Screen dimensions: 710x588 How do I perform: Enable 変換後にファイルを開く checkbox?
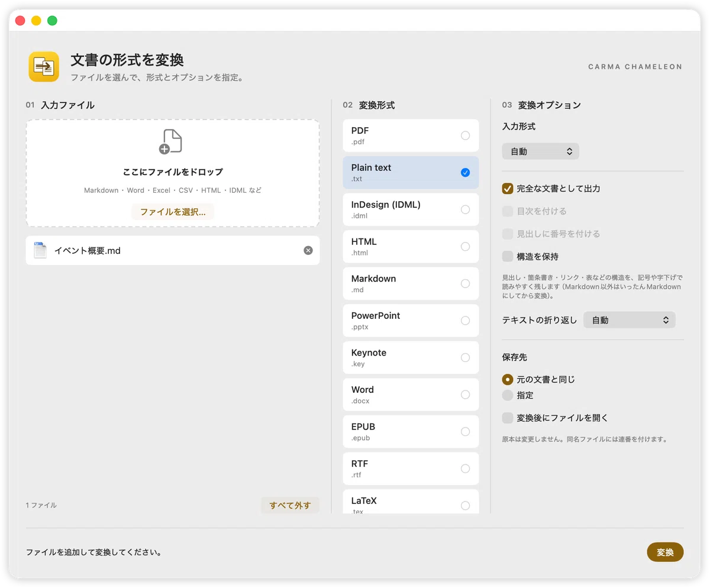(507, 418)
